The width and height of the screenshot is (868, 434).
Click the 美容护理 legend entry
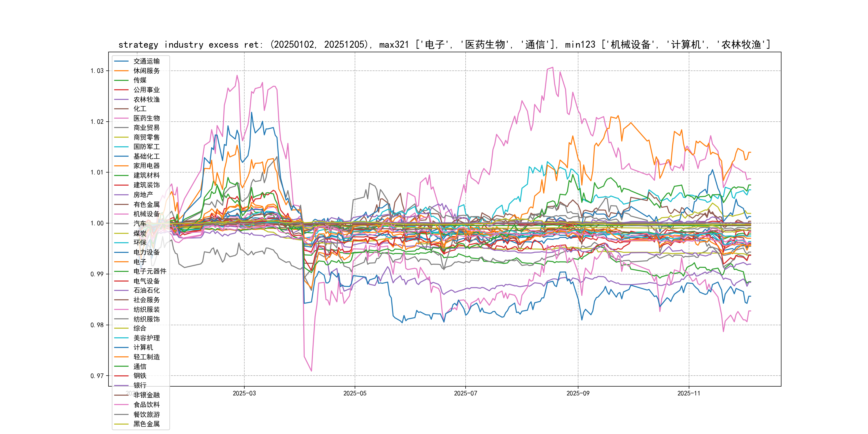[x=146, y=338]
